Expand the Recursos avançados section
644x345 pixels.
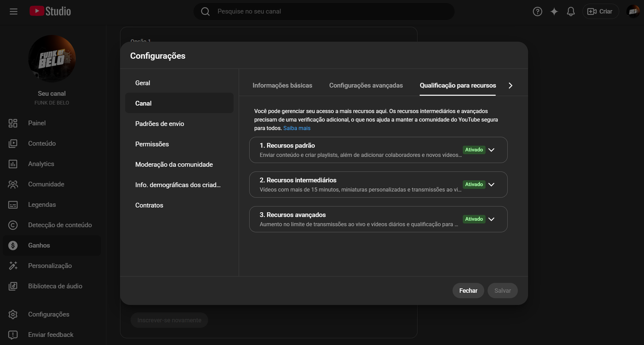pos(491,219)
